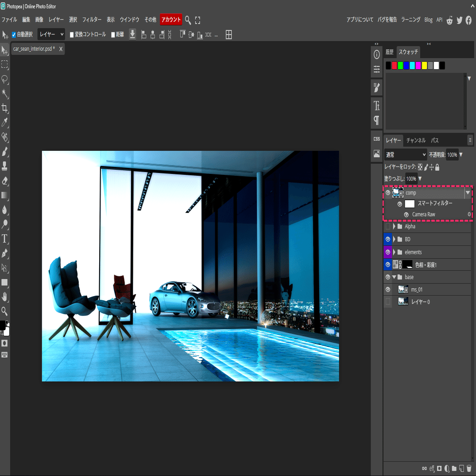Hide the 色相・彩度1 adjustment layer
The width and height of the screenshot is (476, 476).
point(387,265)
